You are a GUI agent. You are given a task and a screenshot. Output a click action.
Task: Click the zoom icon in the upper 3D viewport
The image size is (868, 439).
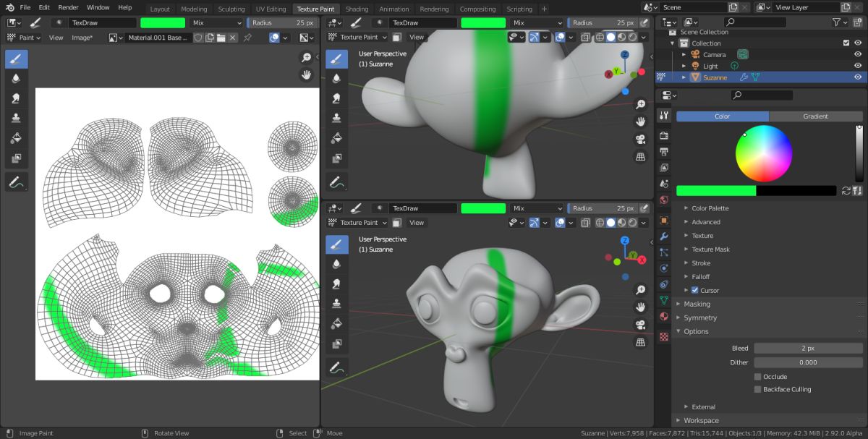640,104
